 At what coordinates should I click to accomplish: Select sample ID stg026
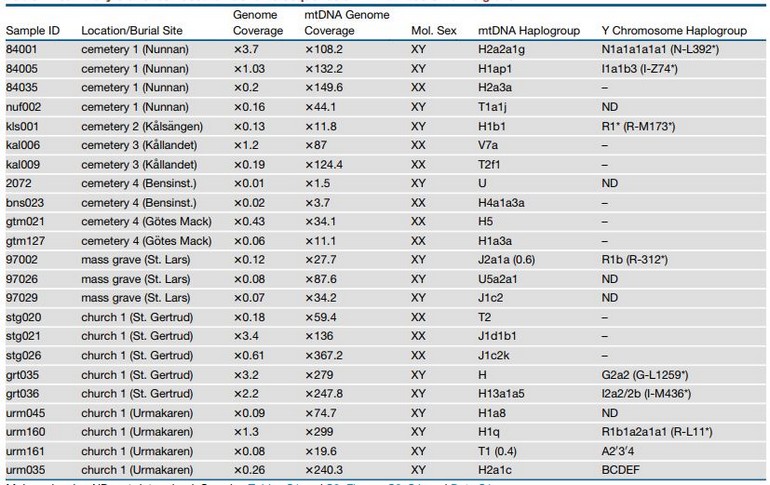(24, 355)
